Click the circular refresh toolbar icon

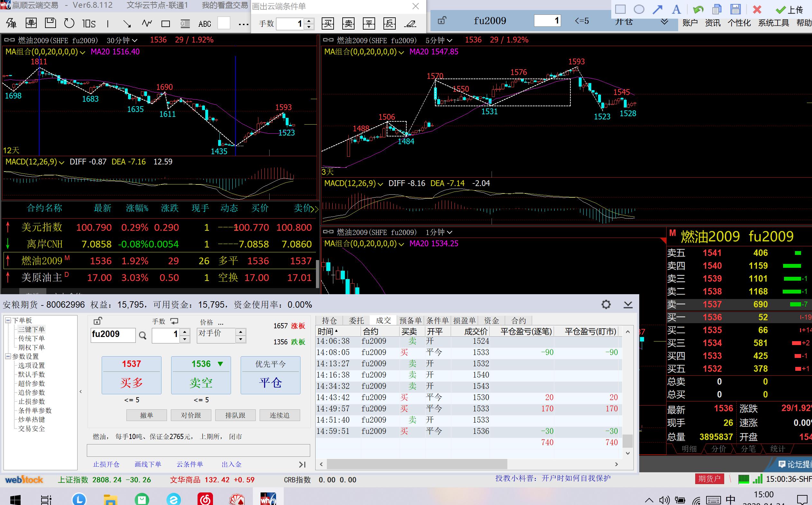pyautogui.click(x=69, y=23)
